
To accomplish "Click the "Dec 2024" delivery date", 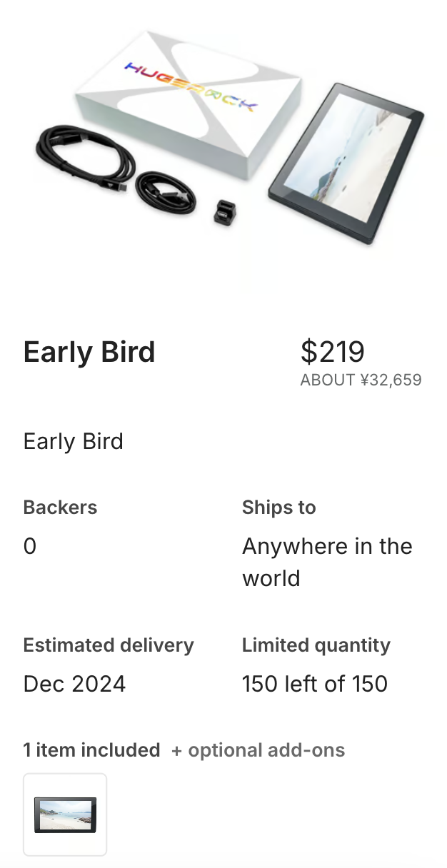I will click(74, 684).
